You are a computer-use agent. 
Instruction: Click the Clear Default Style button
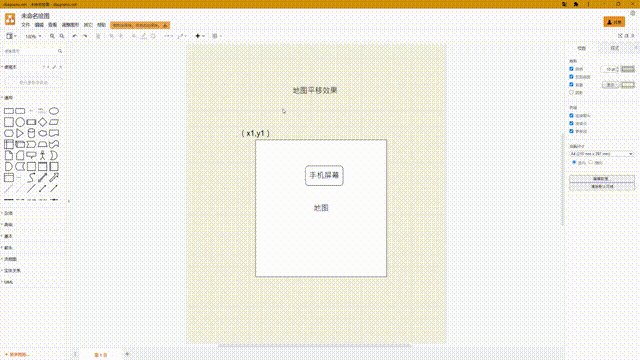602,187
